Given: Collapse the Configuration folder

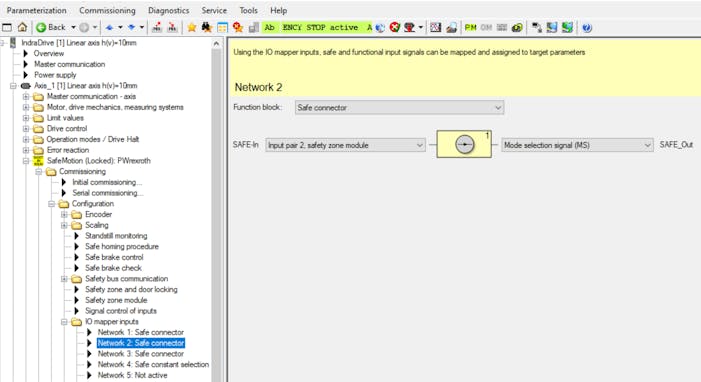Looking at the screenshot, I should pyautogui.click(x=51, y=204).
